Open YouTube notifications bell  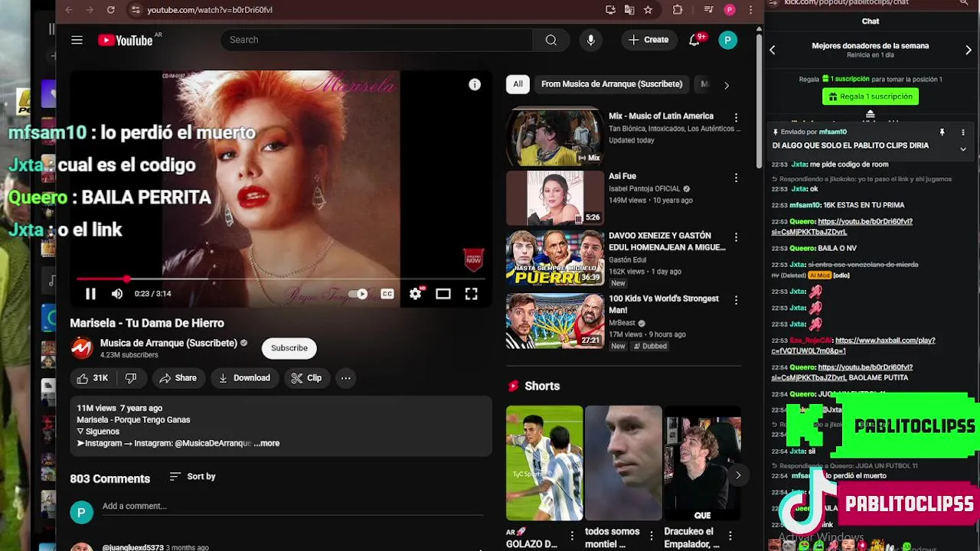coord(694,40)
